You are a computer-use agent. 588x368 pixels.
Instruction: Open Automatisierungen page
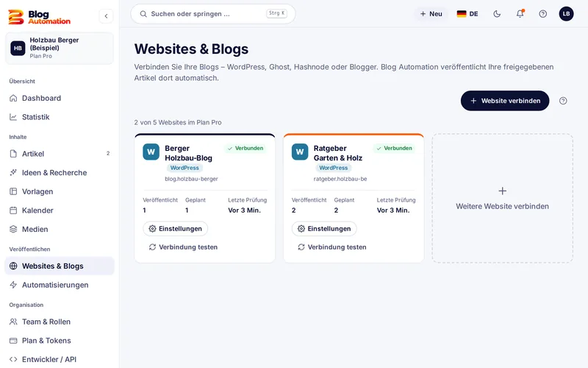point(60,285)
